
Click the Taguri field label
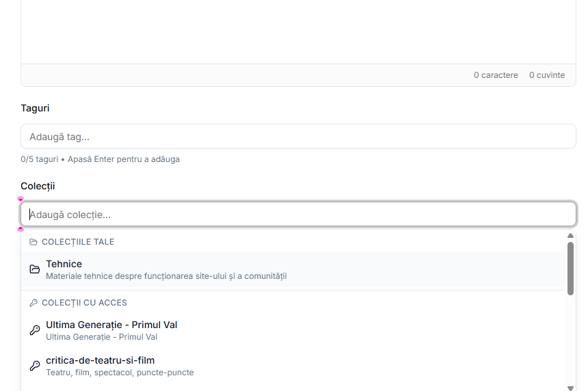(x=35, y=108)
